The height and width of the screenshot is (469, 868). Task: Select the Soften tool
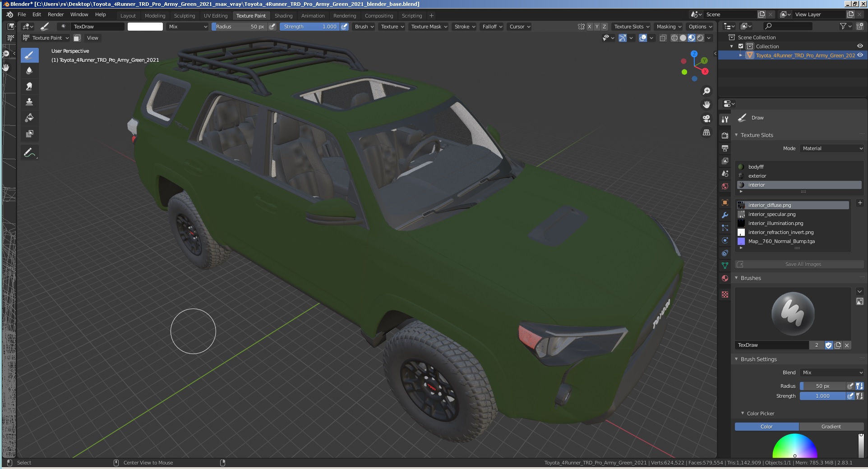click(29, 70)
